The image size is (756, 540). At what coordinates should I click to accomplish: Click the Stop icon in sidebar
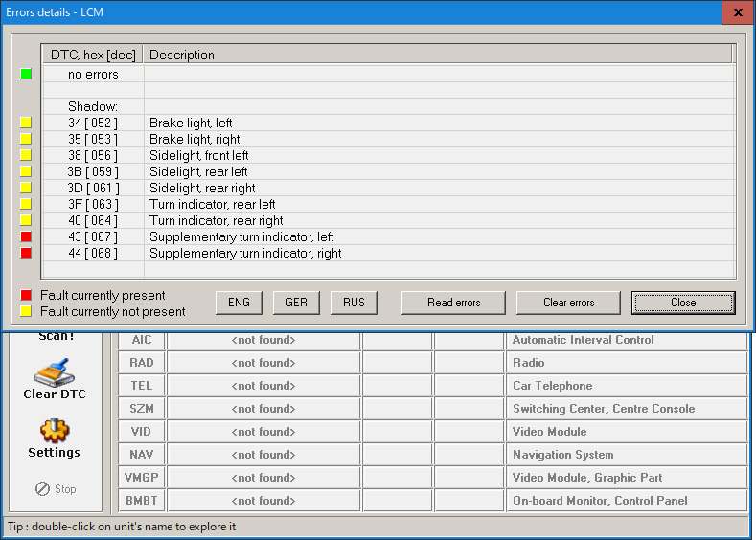pyautogui.click(x=42, y=489)
